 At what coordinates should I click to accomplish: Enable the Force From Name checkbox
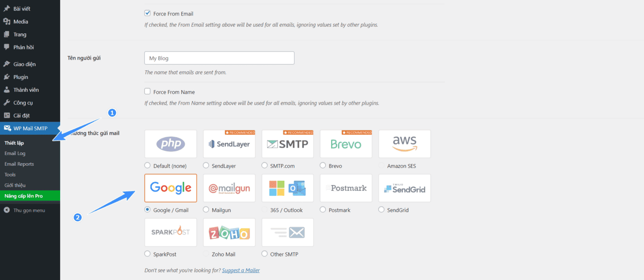tap(148, 92)
